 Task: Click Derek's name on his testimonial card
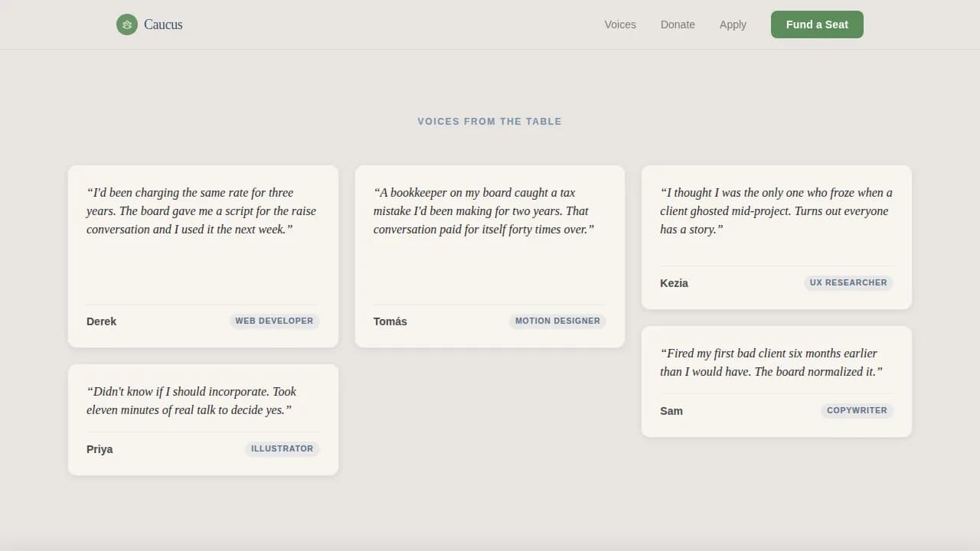tap(101, 321)
